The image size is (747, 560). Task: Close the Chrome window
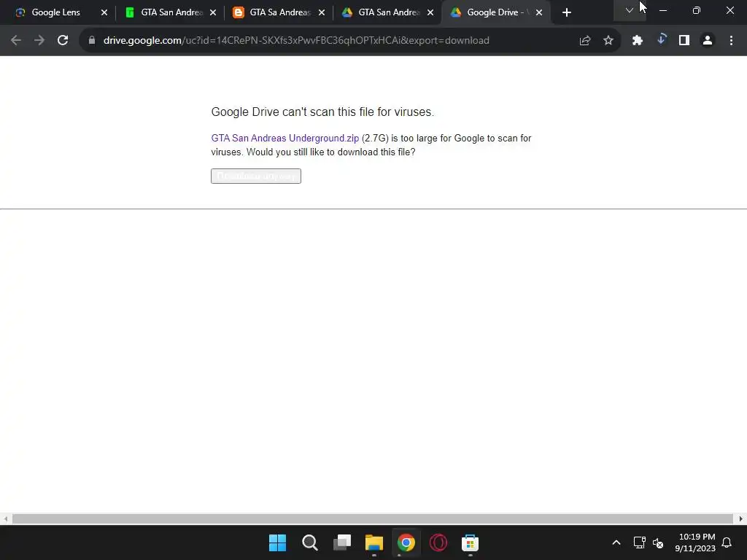[729, 10]
